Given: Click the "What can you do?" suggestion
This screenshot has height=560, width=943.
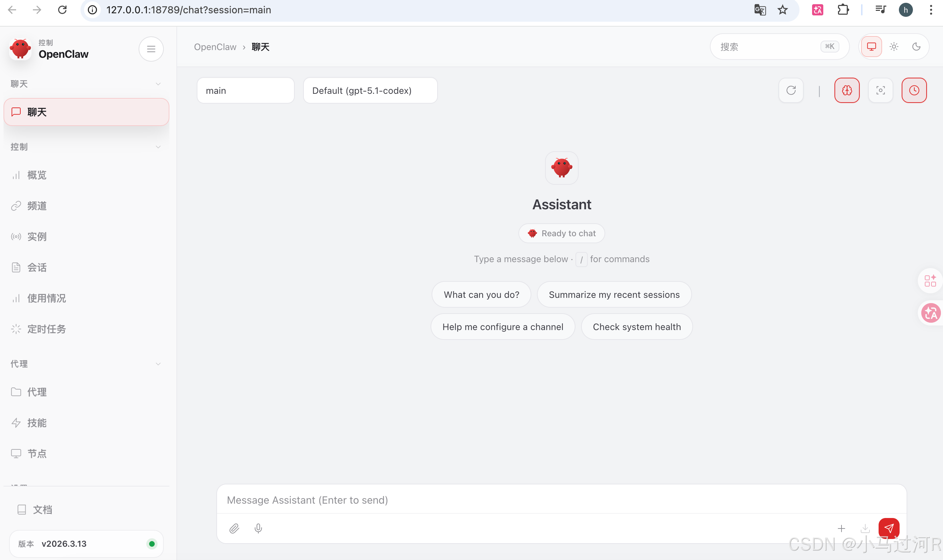Looking at the screenshot, I should click(481, 295).
